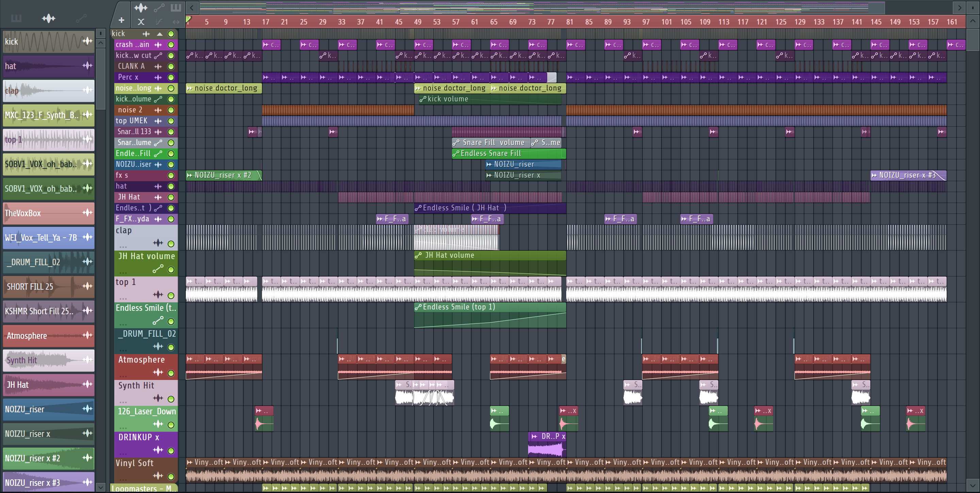The height and width of the screenshot is (493, 980).
Task: Select audio clip focus icon in playlist toolbar
Action: point(141,7)
